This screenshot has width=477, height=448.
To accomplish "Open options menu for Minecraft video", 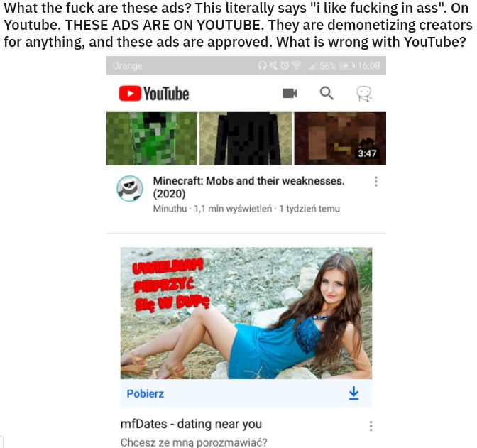I will pyautogui.click(x=376, y=181).
